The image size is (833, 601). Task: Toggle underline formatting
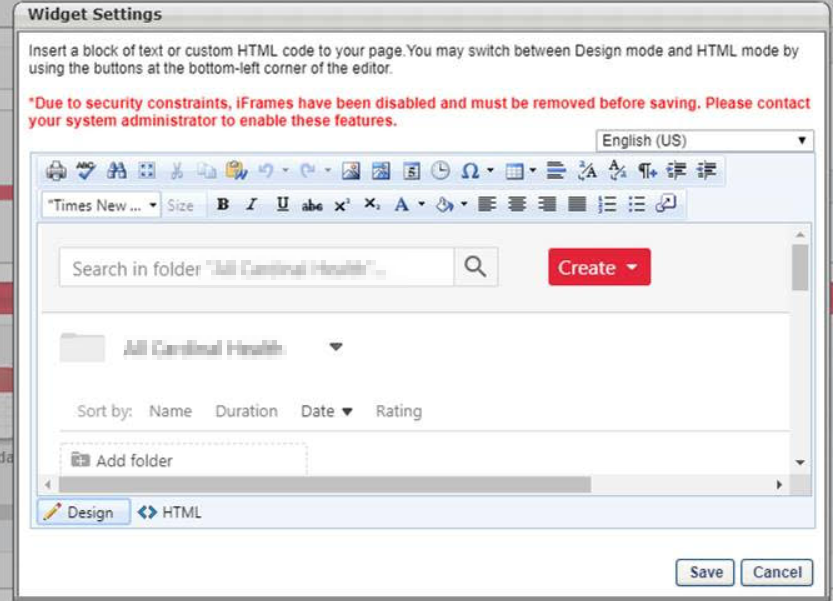281,203
